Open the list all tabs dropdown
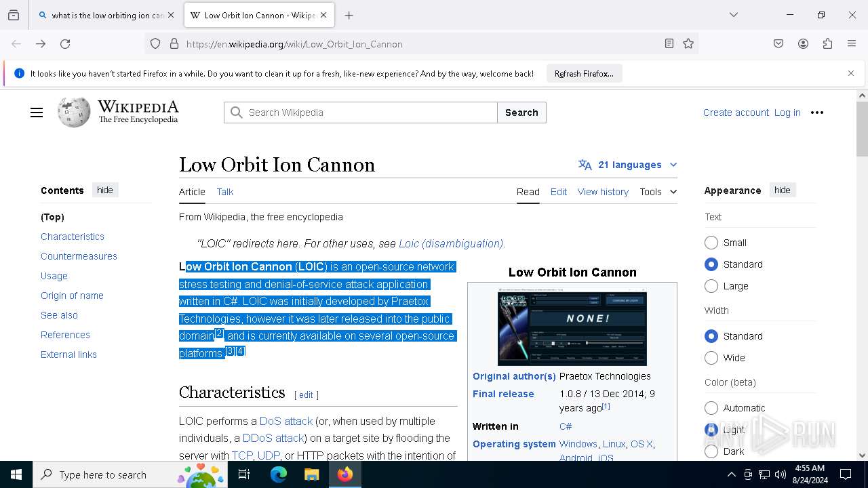Viewport: 868px width, 488px height. click(734, 15)
